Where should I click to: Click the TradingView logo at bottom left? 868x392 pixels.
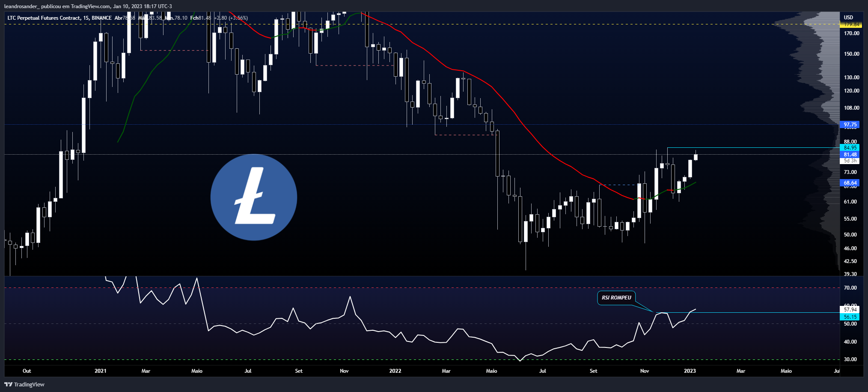(x=24, y=384)
